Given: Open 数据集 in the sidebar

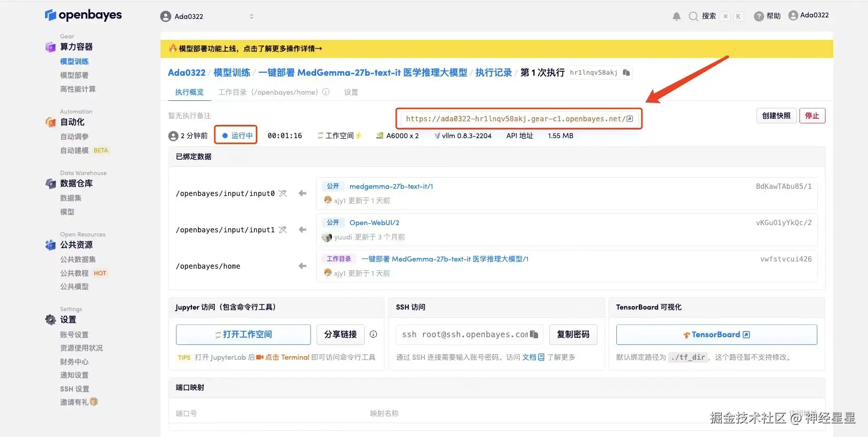Looking at the screenshot, I should (71, 198).
